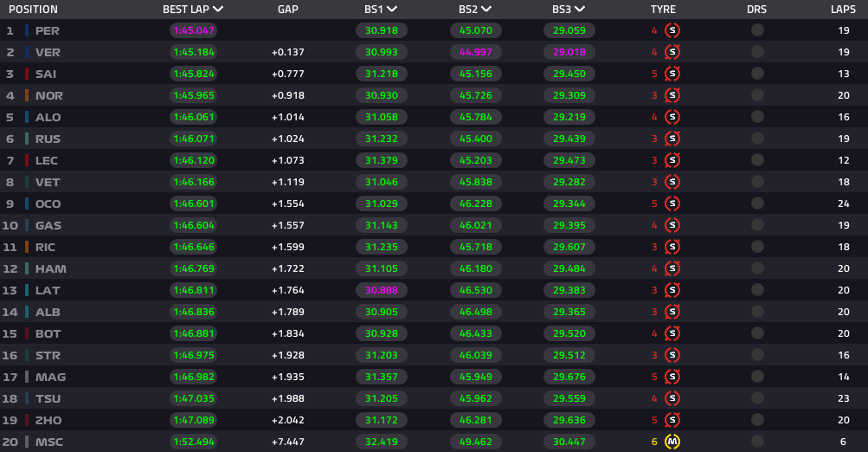Image resolution: width=868 pixels, height=452 pixels.
Task: Click the soft tyre icon for LEC
Action: [x=672, y=160]
